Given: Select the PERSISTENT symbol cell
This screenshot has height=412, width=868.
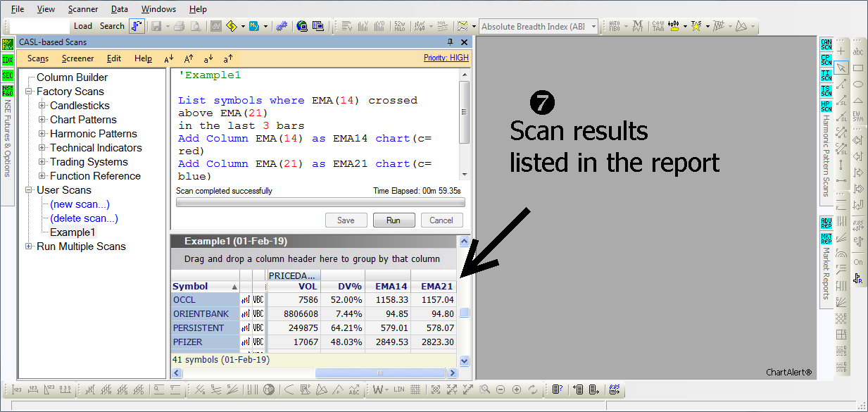Looking at the screenshot, I should pyautogui.click(x=205, y=328).
